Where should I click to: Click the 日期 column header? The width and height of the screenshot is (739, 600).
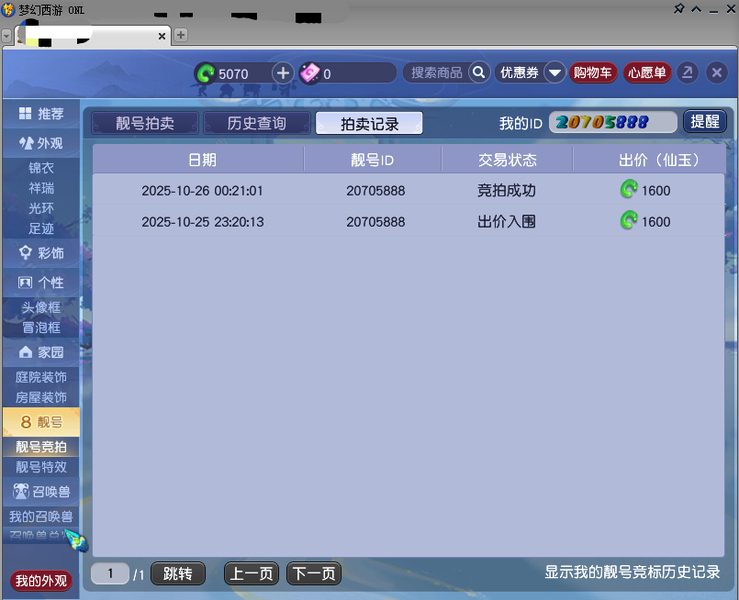[202, 160]
